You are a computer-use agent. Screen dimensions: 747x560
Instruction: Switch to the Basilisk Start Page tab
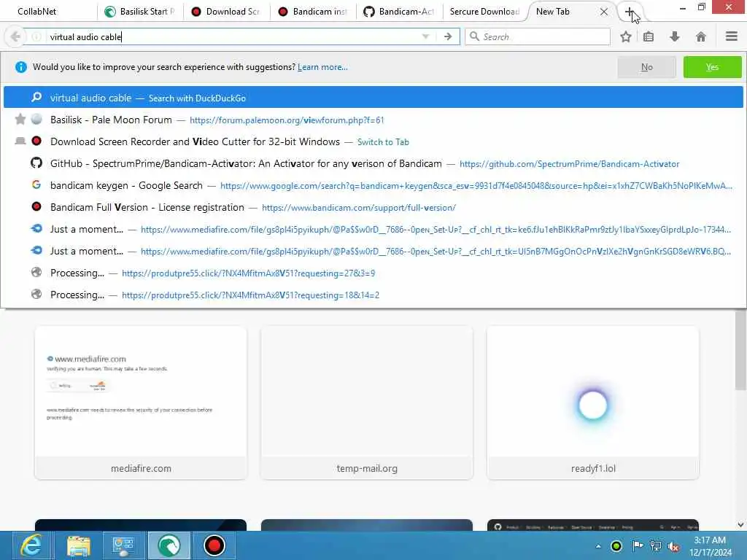coord(141,12)
